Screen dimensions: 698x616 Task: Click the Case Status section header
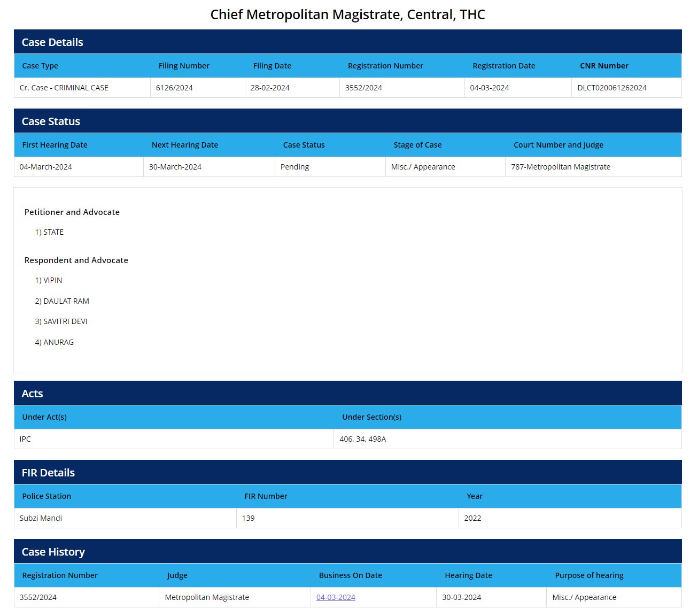51,121
